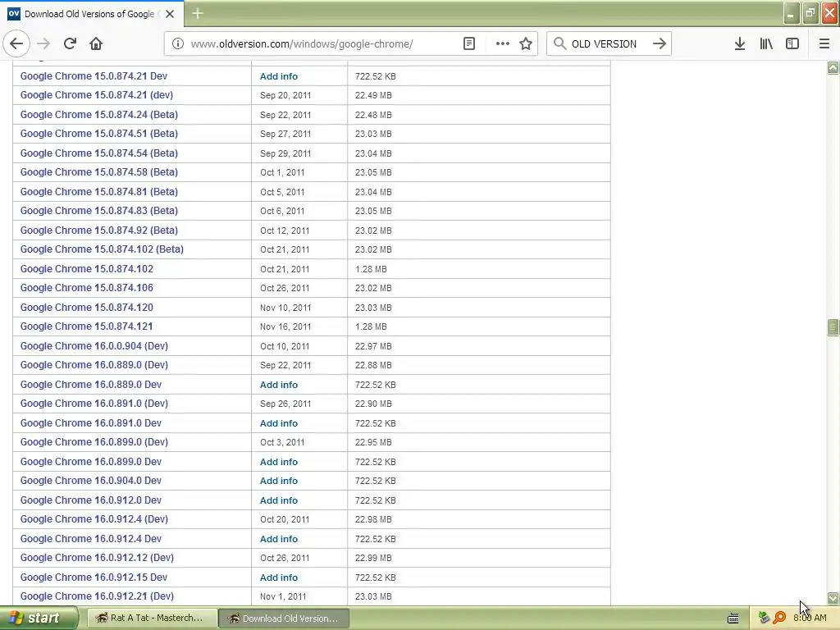Open Google Chrome 16.0.912.0 Dev link

tap(91, 500)
